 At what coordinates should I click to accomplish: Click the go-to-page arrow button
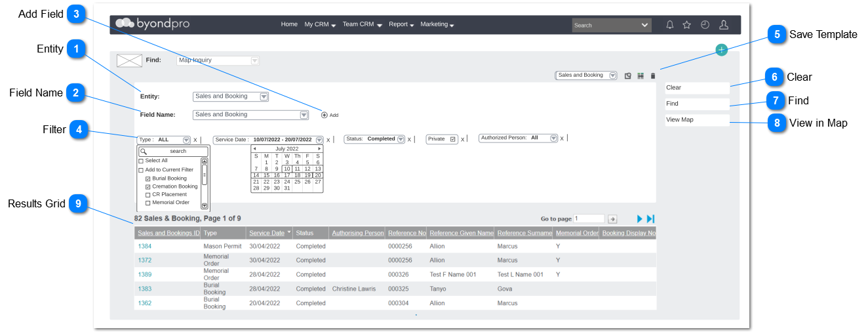tap(613, 219)
